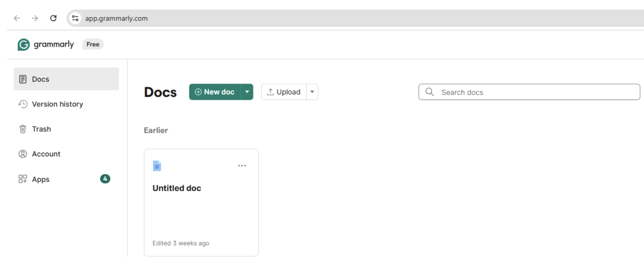The image size is (644, 260).
Task: Reload the page in the browser
Action: pyautogui.click(x=53, y=18)
